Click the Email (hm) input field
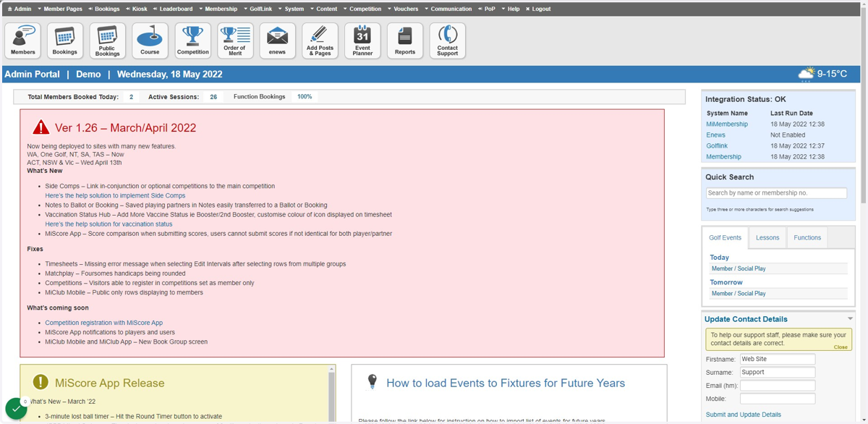868x424 pixels. (x=778, y=386)
